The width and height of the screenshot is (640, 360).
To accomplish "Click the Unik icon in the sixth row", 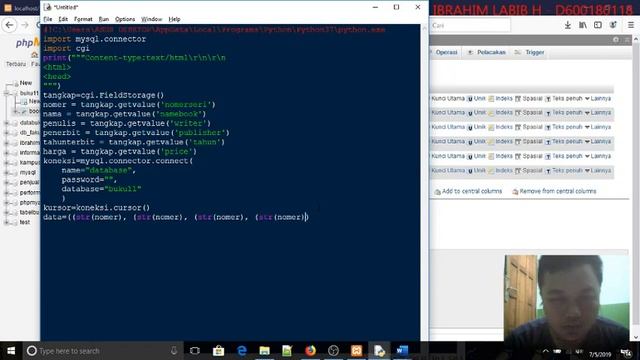I will click(x=470, y=171).
